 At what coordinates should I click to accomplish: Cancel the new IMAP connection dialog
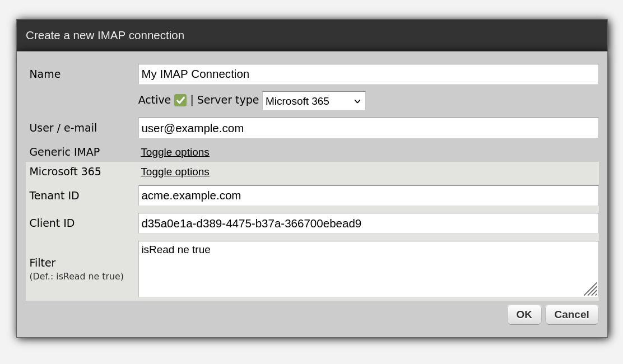(571, 315)
